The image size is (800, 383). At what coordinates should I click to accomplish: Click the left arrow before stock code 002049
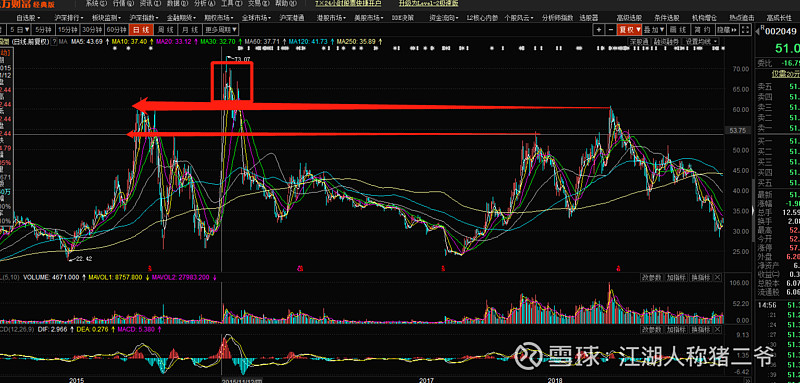click(757, 31)
